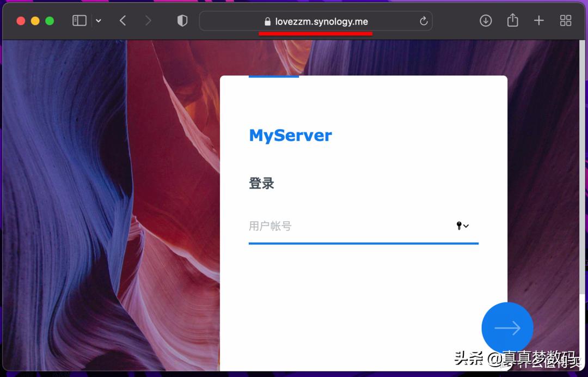Screen dimensions: 588x377
Task: Click the lovezzm.synology.me address bar
Action: (316, 21)
